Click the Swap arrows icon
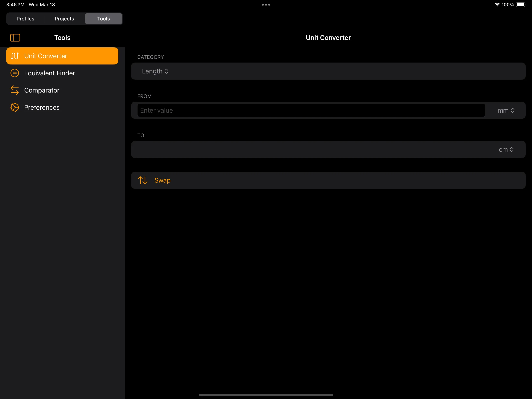The image size is (532, 399). point(142,180)
